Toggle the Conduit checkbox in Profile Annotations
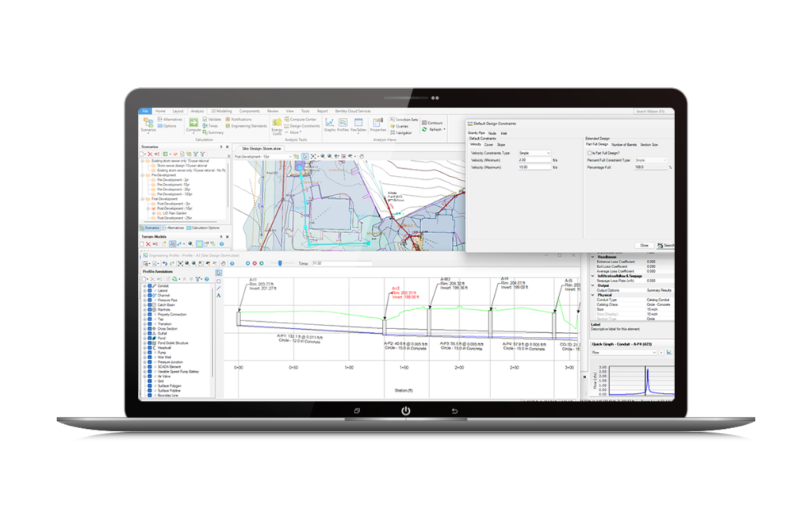This screenshot has width=812, height=528. click(x=150, y=285)
